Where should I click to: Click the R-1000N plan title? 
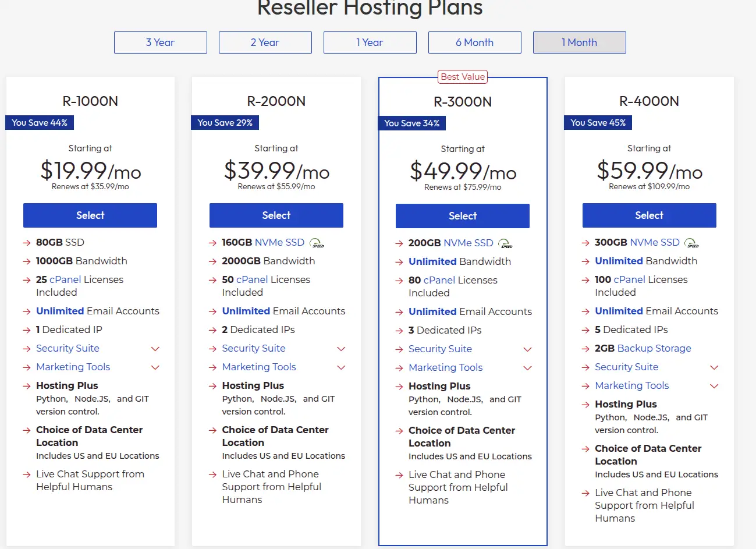pyautogui.click(x=90, y=101)
